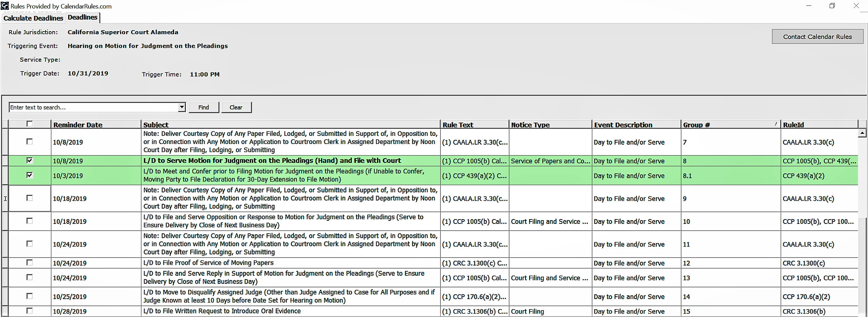Focus the Enter text to search field
The width and height of the screenshot is (868, 317).
coord(94,107)
